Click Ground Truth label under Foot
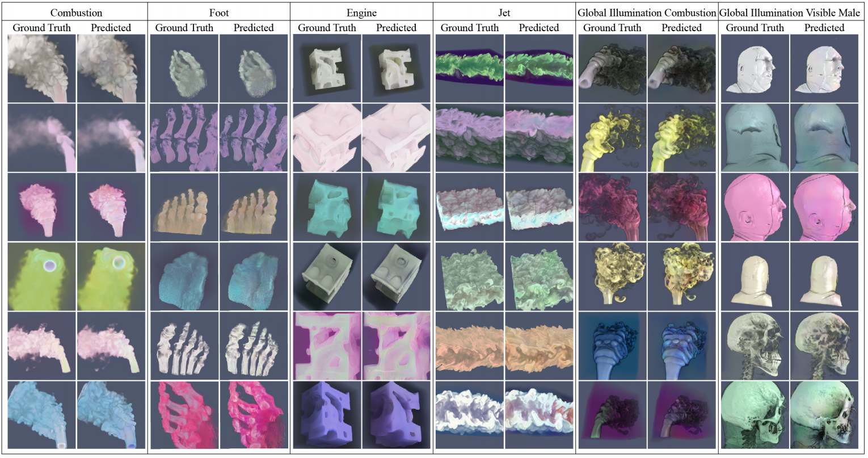This screenshot has height=458, width=868. pyautogui.click(x=184, y=27)
